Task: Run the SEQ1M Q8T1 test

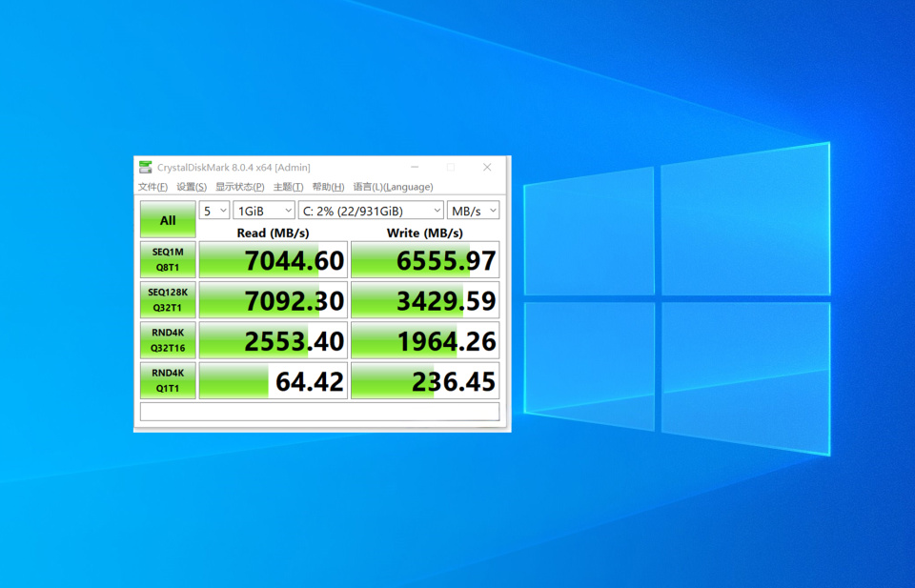Action: 168,259
